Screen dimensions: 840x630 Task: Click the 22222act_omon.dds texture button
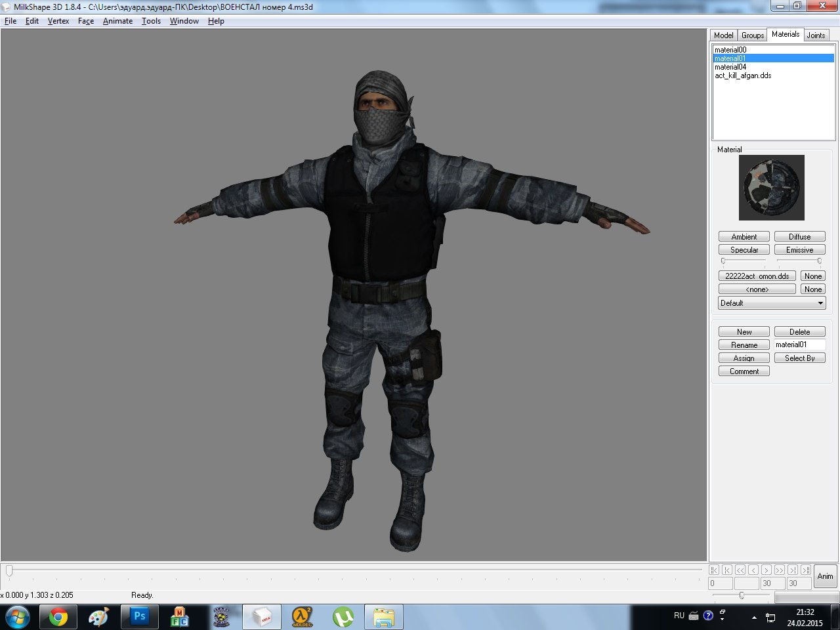coord(757,276)
